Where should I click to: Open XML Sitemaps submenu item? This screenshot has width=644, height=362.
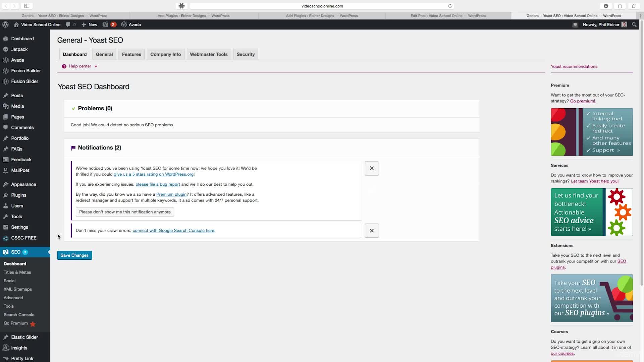tap(18, 289)
